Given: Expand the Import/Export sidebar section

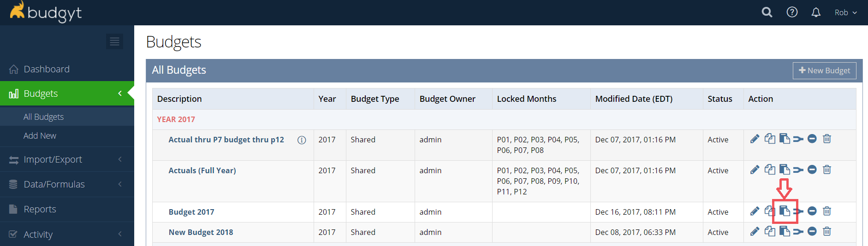Looking at the screenshot, I should pos(67,159).
